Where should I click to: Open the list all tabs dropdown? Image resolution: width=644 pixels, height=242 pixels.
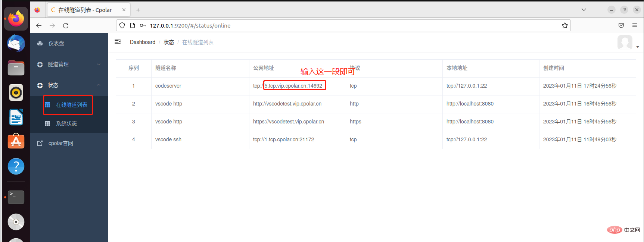584,10
